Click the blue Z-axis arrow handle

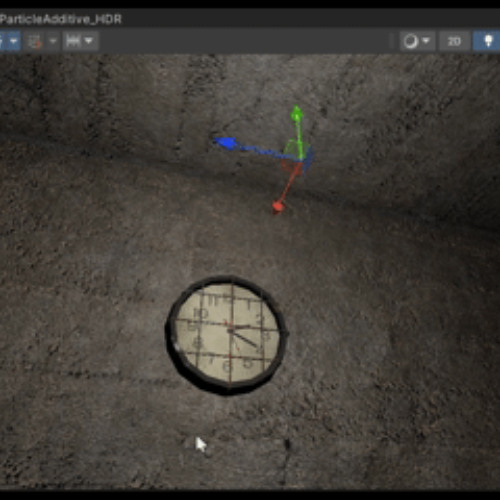225,143
